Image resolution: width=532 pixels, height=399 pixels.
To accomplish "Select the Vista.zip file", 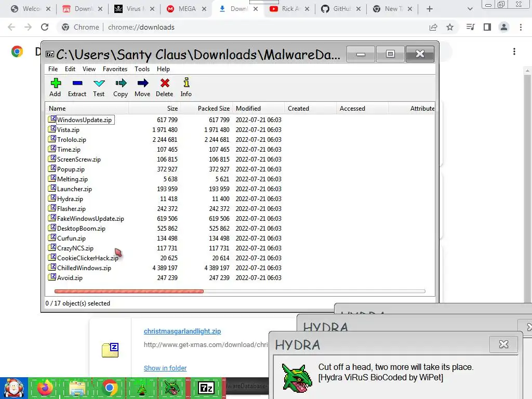I will pyautogui.click(x=68, y=129).
